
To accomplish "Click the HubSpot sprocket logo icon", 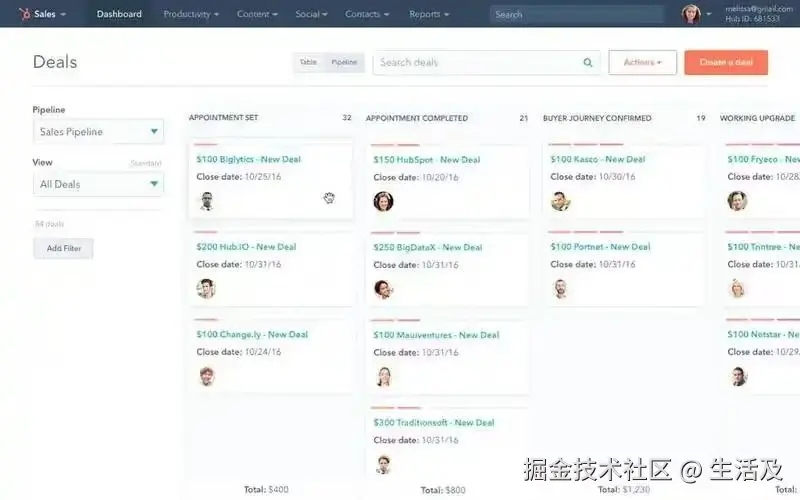I will 24,14.
